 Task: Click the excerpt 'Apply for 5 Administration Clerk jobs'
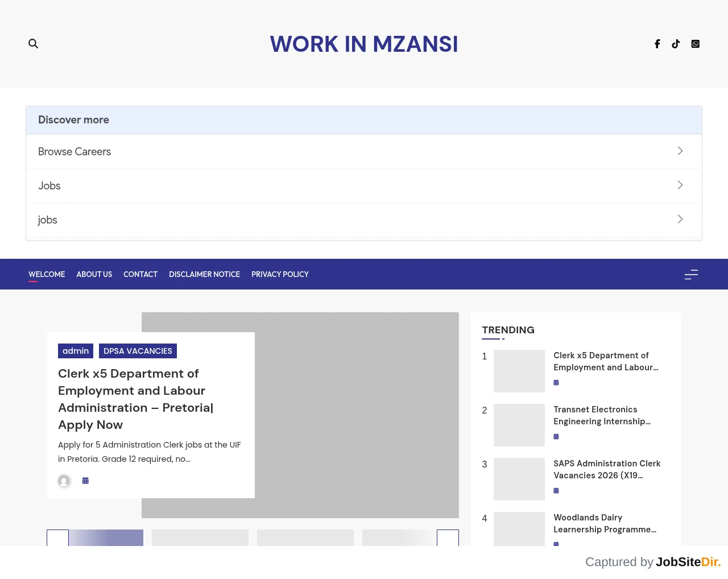(x=150, y=452)
